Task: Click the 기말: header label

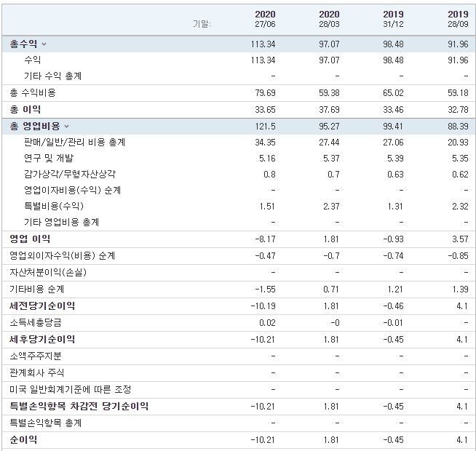Action: [x=202, y=24]
